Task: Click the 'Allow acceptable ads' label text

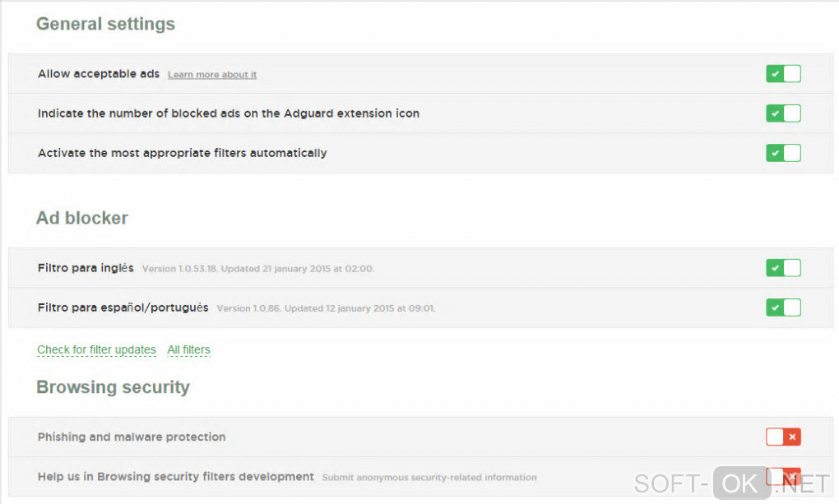Action: coord(99,74)
